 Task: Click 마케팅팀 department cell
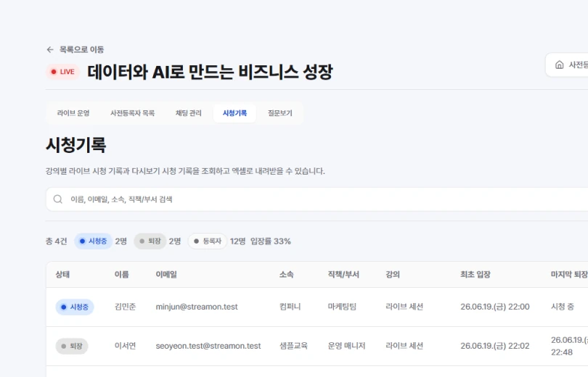pyautogui.click(x=342, y=307)
